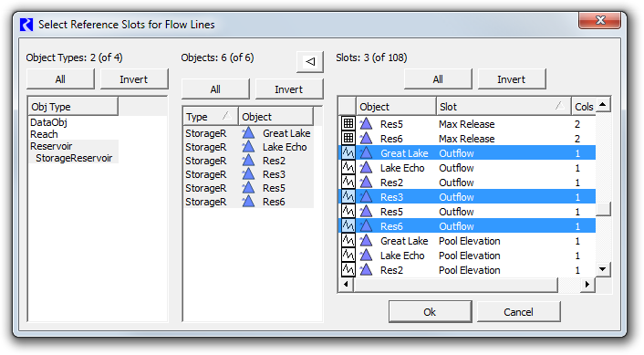
Task: Click the reservoir icon for Res6 in Objects list
Action: (248, 202)
